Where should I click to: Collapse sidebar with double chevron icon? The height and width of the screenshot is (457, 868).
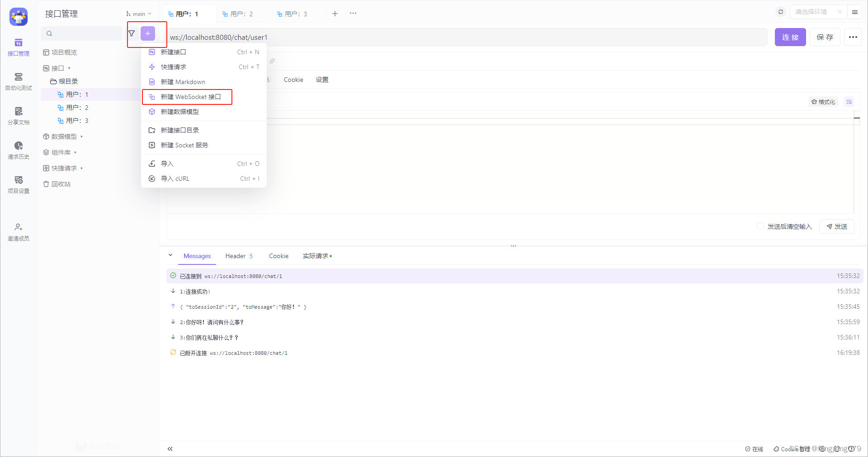click(170, 449)
